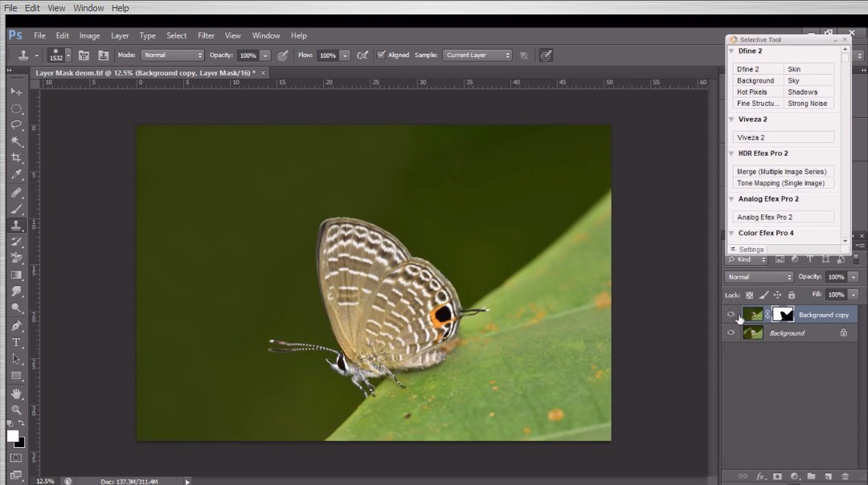Pick the Zoom tool
Viewport: 868px width, 485px height.
coord(15,410)
